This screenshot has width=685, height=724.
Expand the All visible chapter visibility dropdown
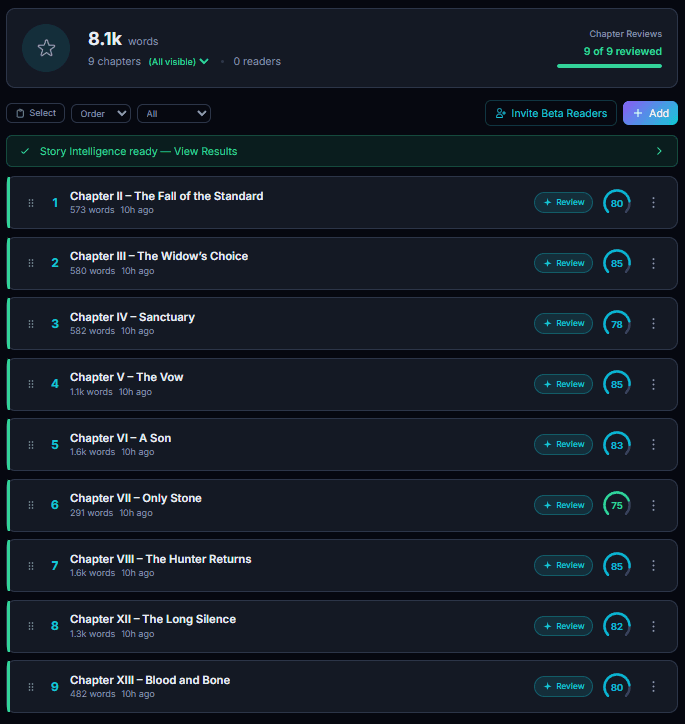[x=179, y=62]
